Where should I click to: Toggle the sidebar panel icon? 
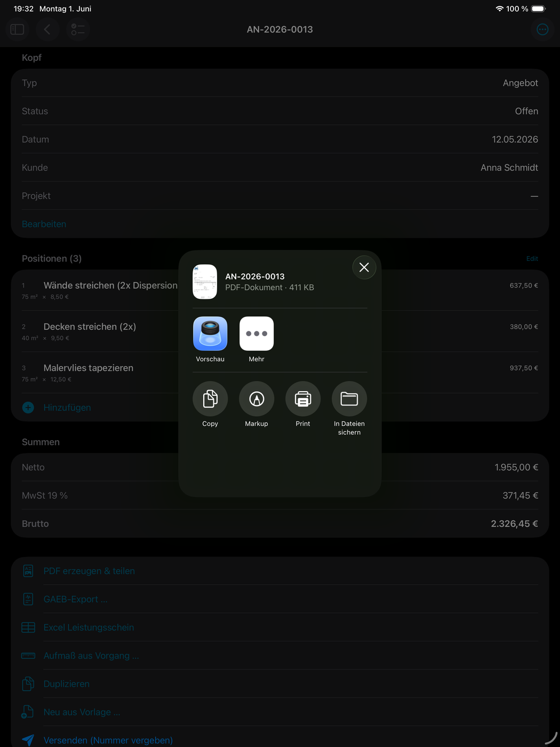[17, 29]
